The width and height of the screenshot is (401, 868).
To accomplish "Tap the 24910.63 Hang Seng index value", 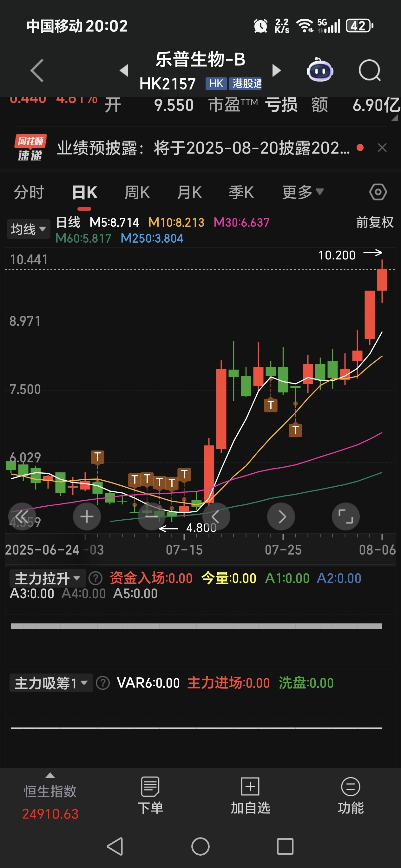I will point(50,814).
